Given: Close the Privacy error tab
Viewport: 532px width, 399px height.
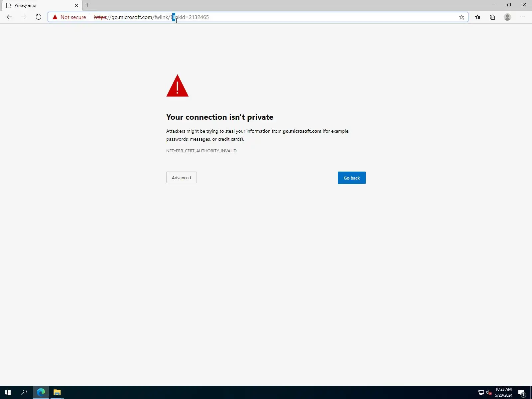Looking at the screenshot, I should tap(76, 5).
